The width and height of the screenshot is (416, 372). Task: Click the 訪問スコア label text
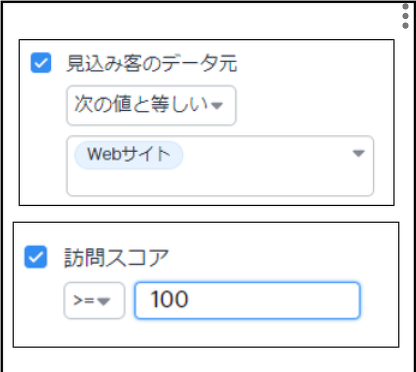116,258
